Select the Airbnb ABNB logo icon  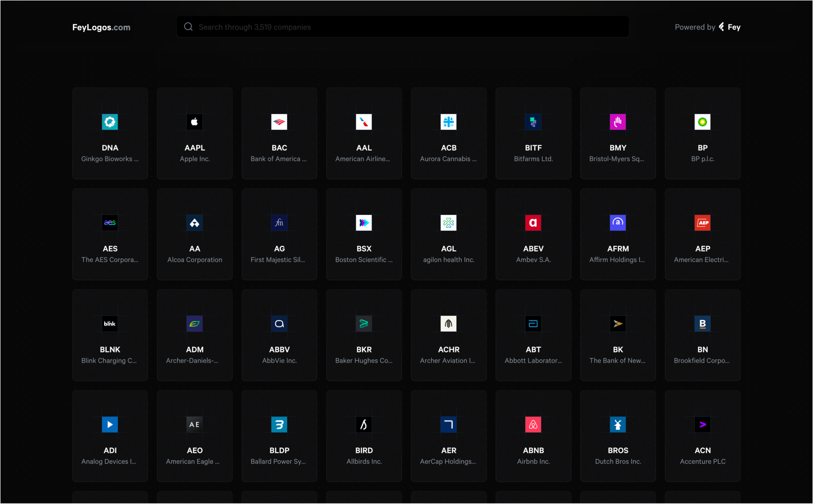533,424
